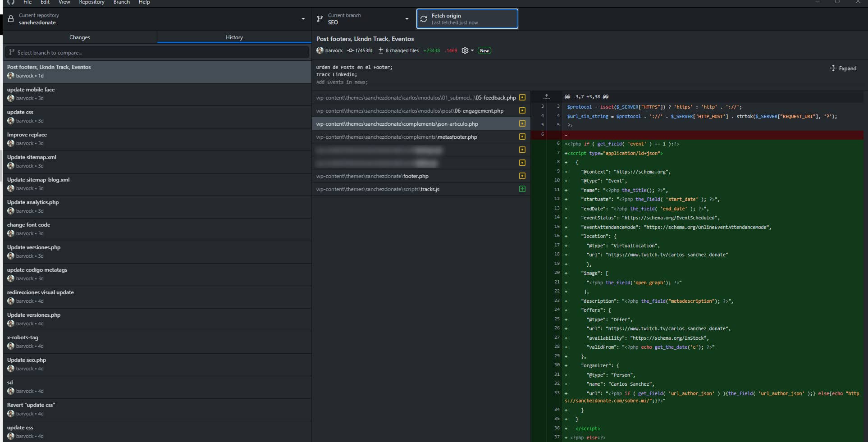Click the git branch icon in compare field
868x442 pixels.
[12, 52]
